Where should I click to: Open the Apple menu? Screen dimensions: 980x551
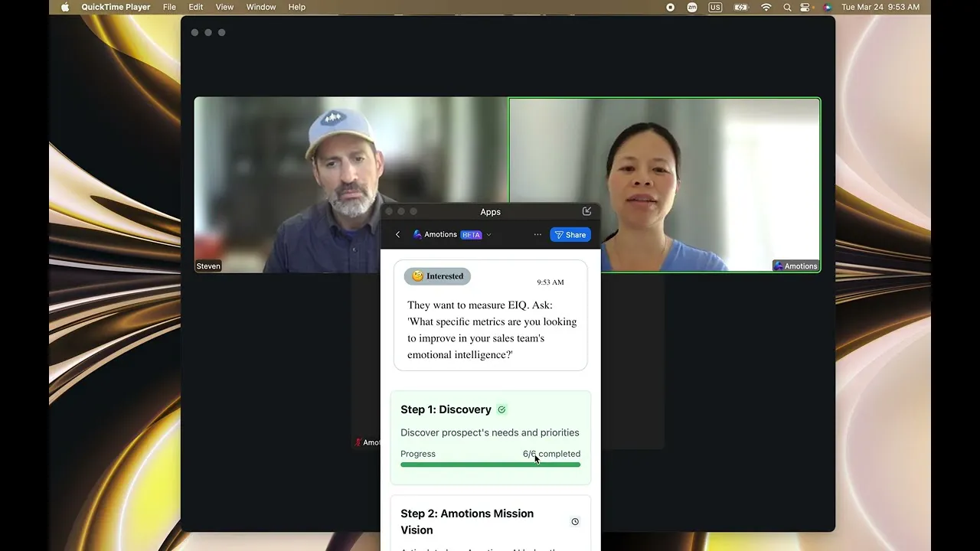click(65, 7)
